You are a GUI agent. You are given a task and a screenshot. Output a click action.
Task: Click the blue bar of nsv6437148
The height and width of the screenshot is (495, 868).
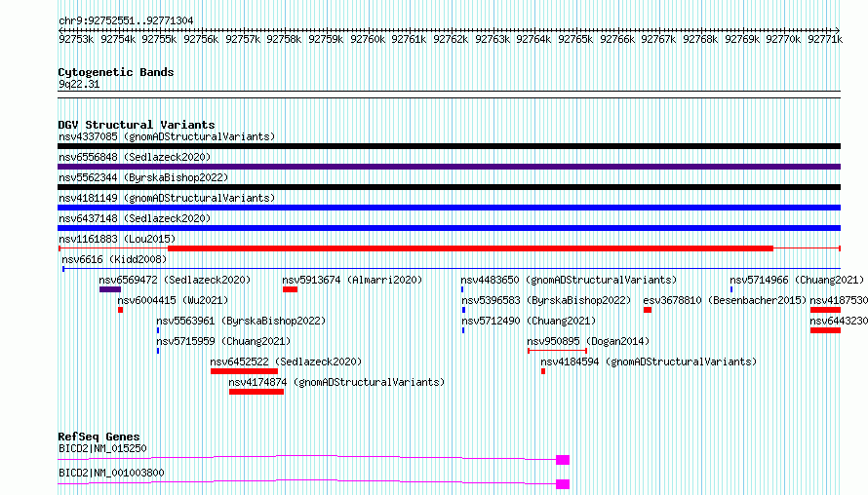449,228
